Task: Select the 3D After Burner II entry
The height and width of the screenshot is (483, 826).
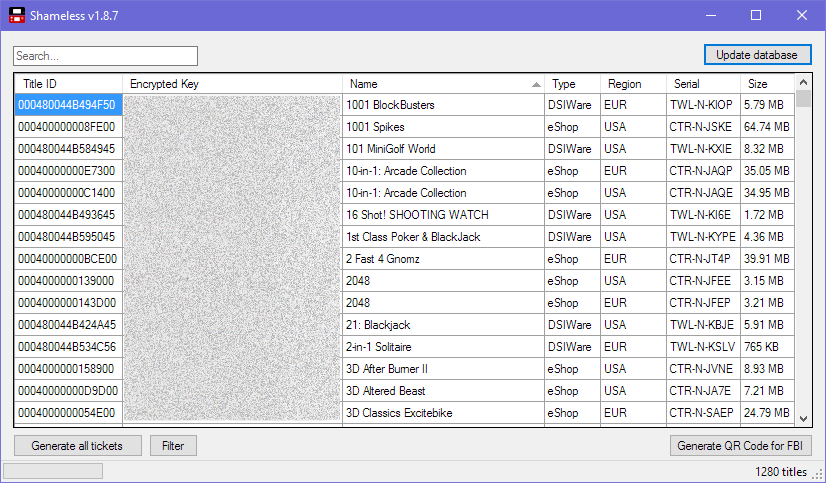Action: coord(444,369)
